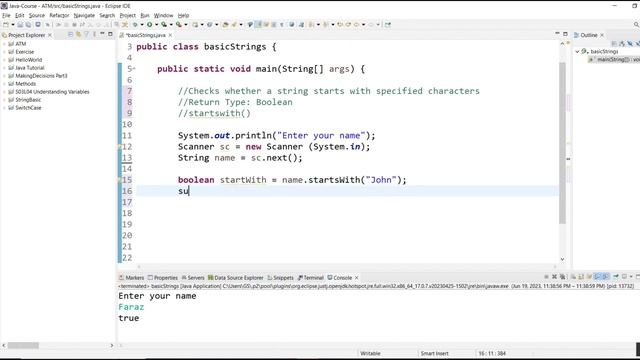Image resolution: width=640 pixels, height=360 pixels.
Task: Select the HelloWorld project
Action: 29,60
